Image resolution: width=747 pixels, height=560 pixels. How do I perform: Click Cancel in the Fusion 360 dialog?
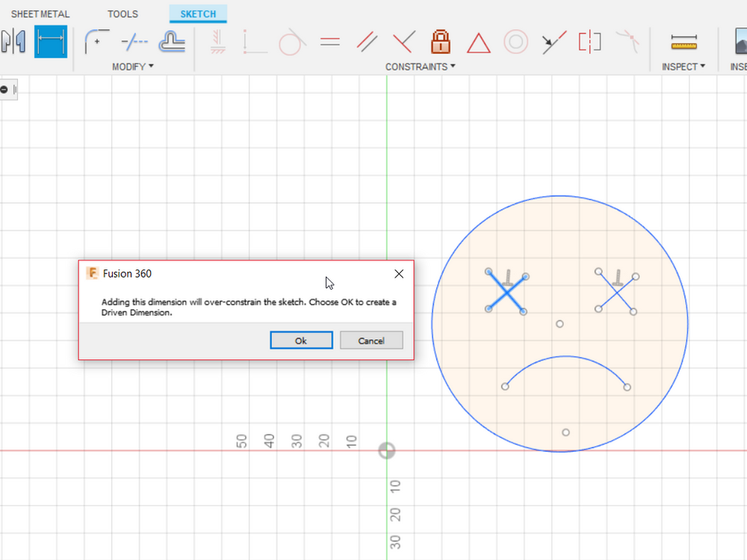coord(371,340)
